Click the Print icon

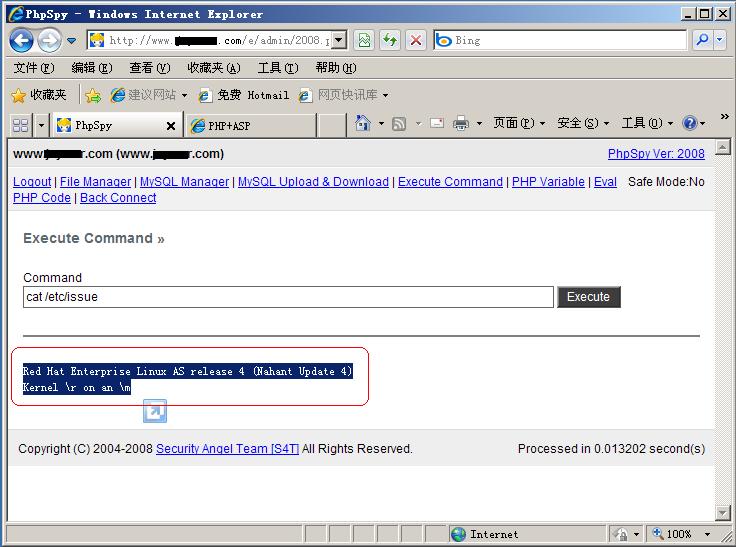coord(461,123)
